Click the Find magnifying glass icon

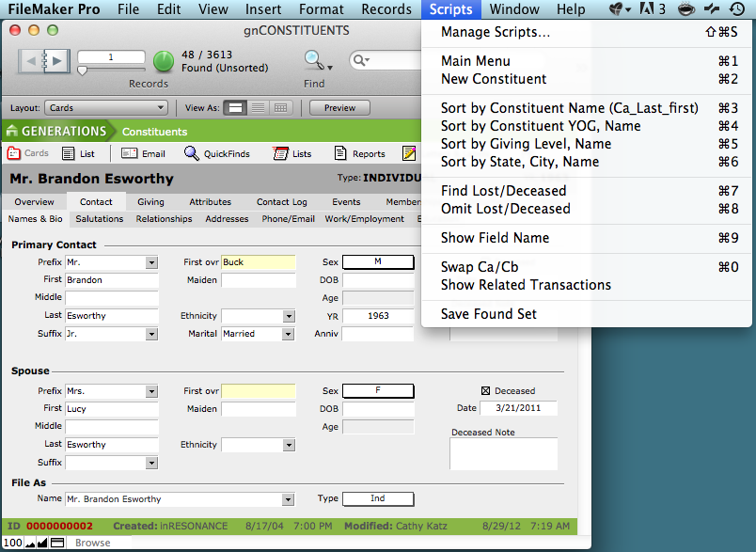pyautogui.click(x=312, y=60)
